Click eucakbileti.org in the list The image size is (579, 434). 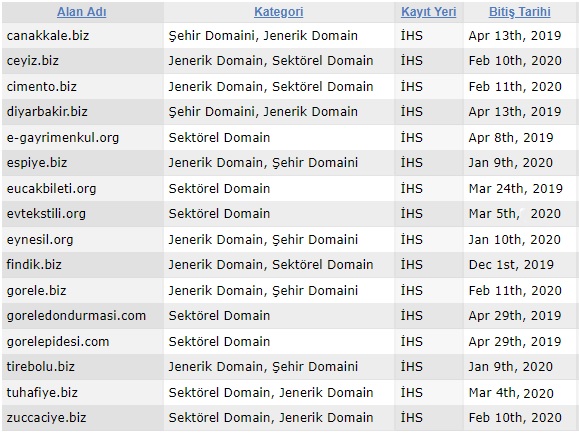point(51,189)
